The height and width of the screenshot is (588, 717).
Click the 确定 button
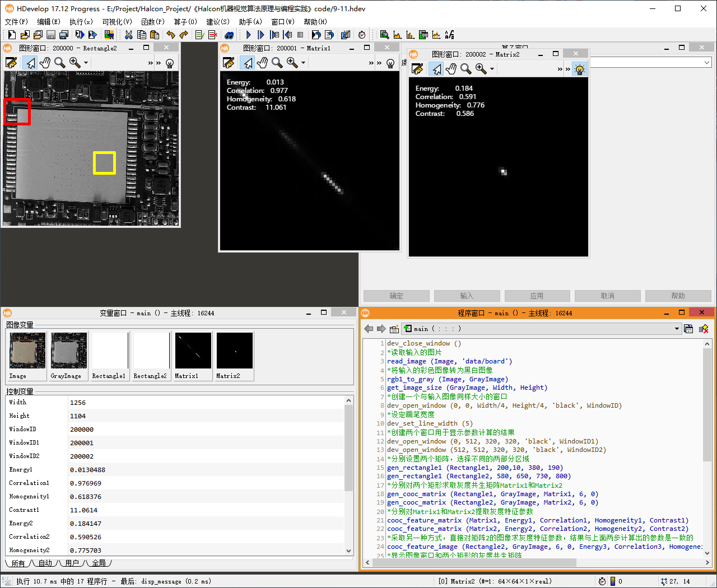pos(396,296)
